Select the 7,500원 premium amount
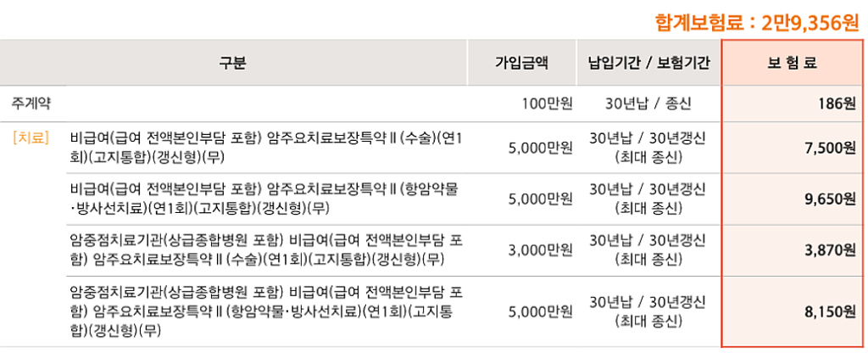Screen dimensions: 868x353 tap(831, 148)
